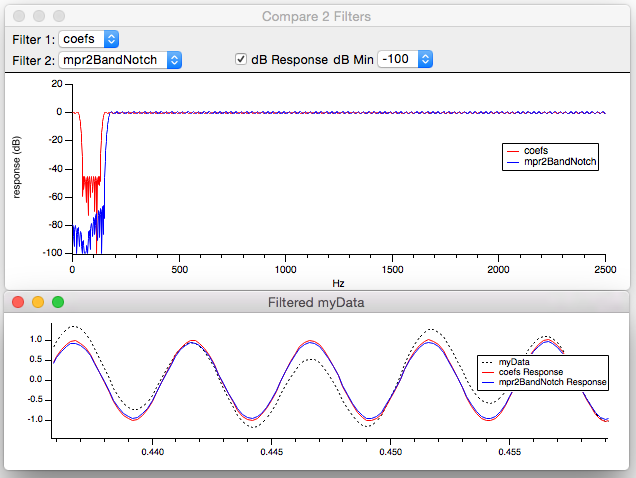636x478 pixels.
Task: Expand the dB Min -100 popup
Action: pyautogui.click(x=405, y=60)
